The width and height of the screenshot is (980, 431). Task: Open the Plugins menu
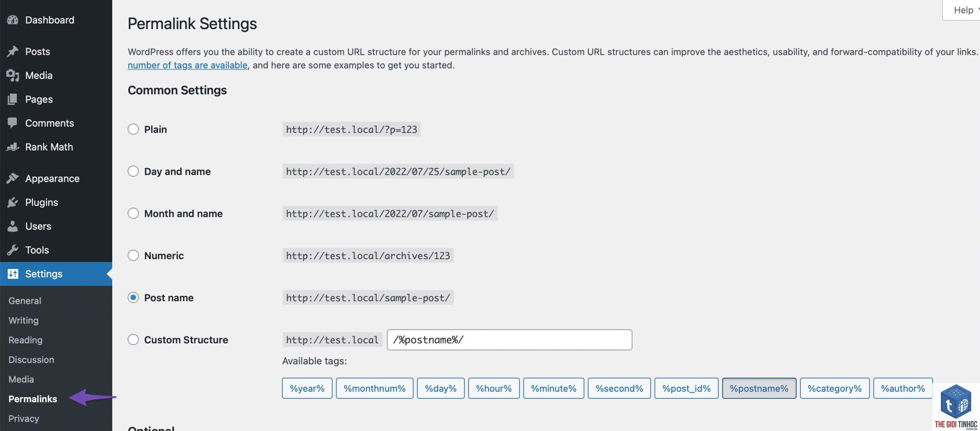[x=56, y=202]
